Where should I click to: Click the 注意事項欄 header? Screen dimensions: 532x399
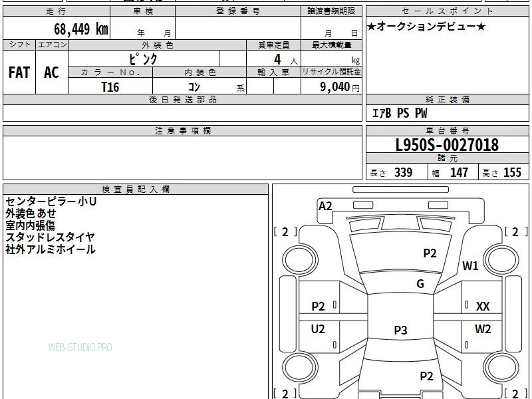click(x=182, y=130)
